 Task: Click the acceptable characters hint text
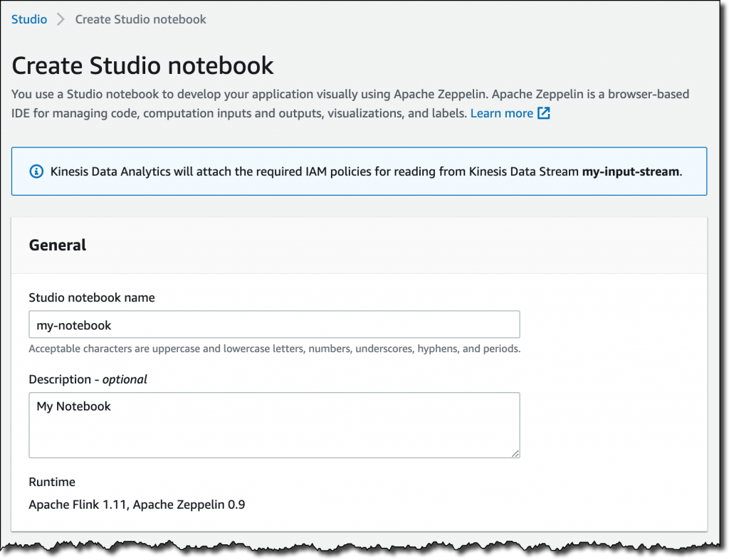coord(274,349)
